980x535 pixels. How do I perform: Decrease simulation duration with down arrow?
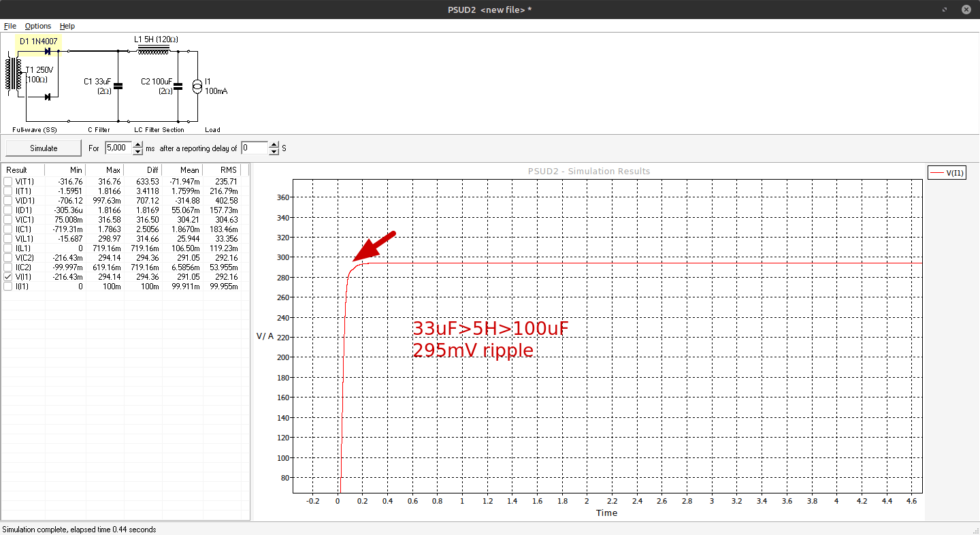coord(138,151)
